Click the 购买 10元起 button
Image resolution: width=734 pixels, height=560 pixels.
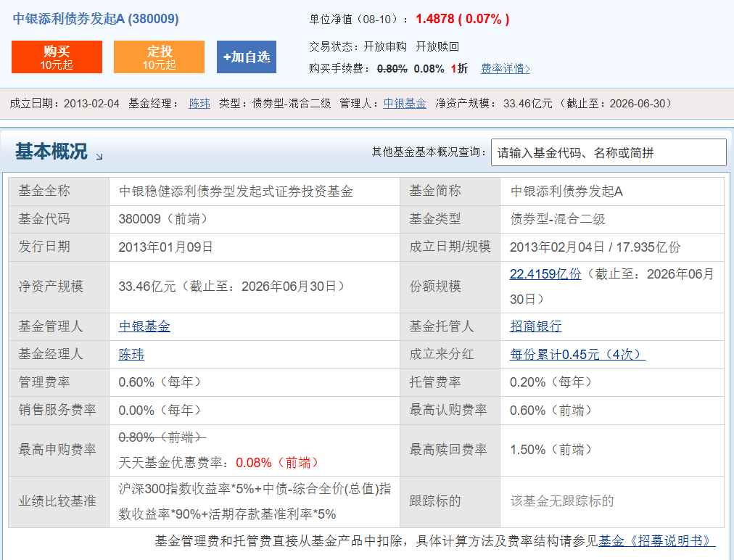click(57, 57)
